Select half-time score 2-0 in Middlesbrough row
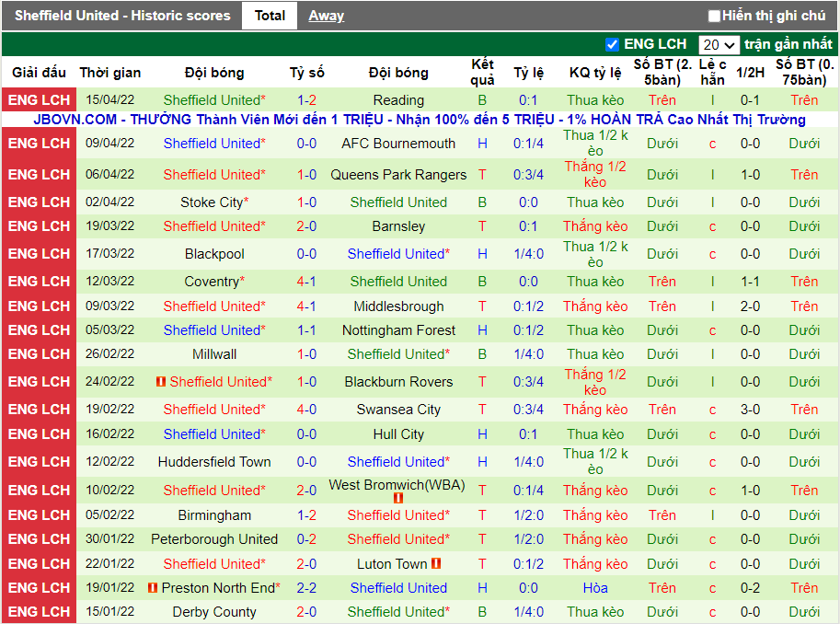This screenshot has width=840, height=624. 750,306
